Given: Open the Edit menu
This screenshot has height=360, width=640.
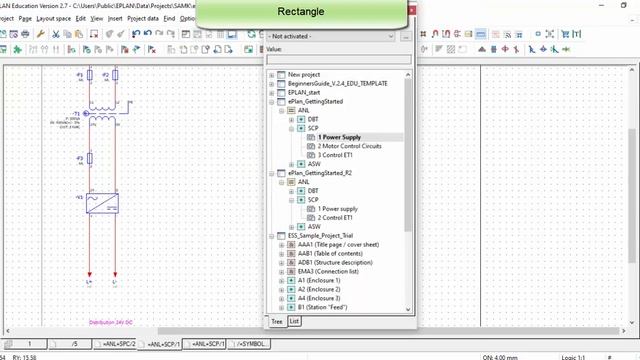Looking at the screenshot, I should [81, 18].
